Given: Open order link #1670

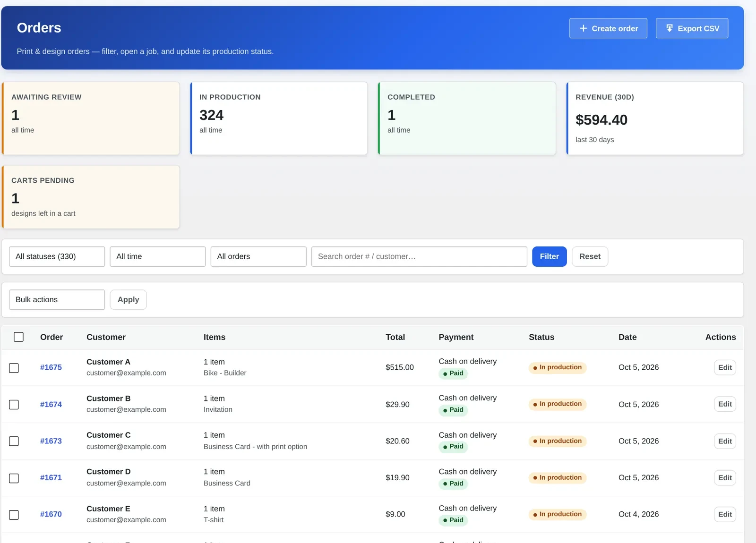Looking at the screenshot, I should point(51,514).
